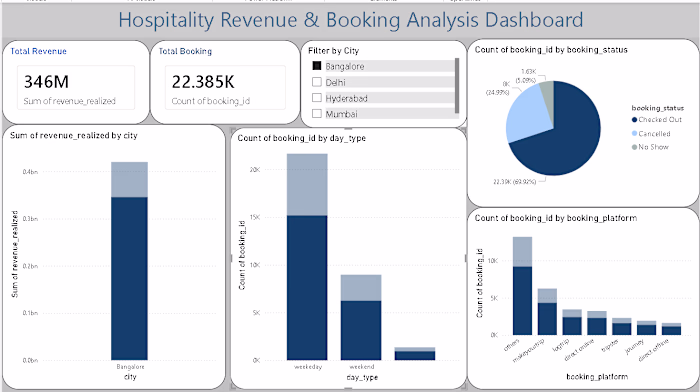Click the Filter by City header

pyautogui.click(x=333, y=51)
